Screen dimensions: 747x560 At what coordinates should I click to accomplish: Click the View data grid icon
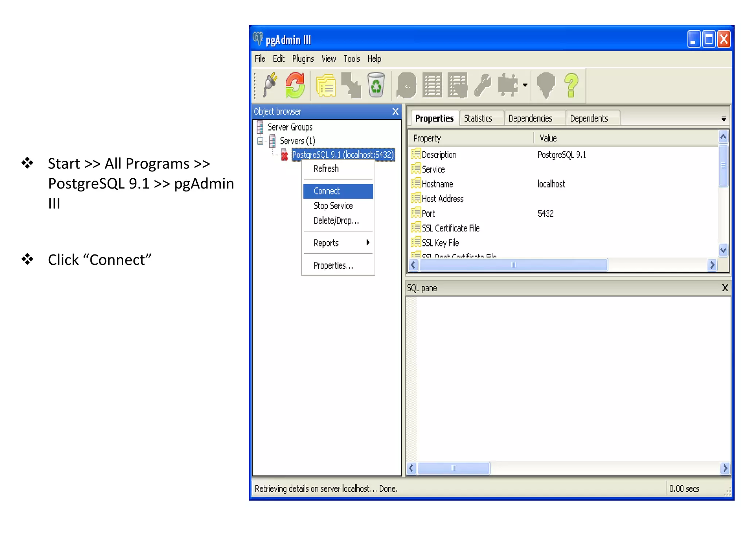432,85
